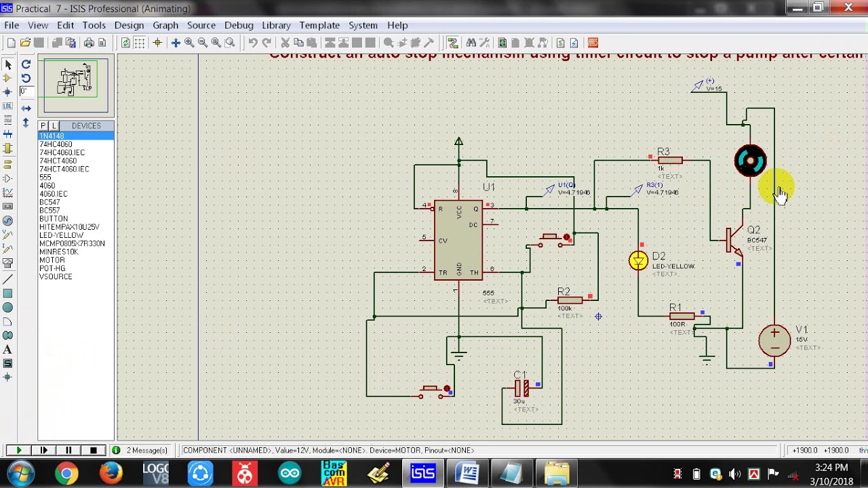This screenshot has height=488, width=868.
Task: Click the rotation angle input field
Action: coord(26,91)
